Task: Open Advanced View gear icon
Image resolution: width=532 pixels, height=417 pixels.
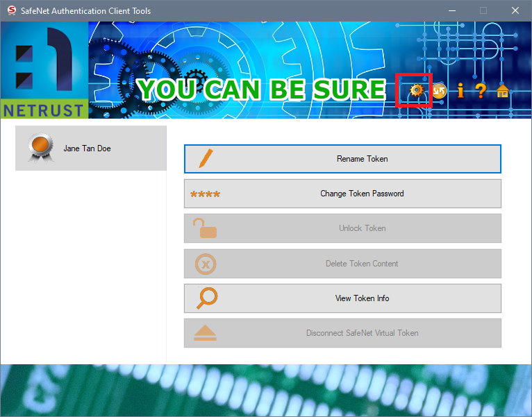Action: pyautogui.click(x=416, y=90)
